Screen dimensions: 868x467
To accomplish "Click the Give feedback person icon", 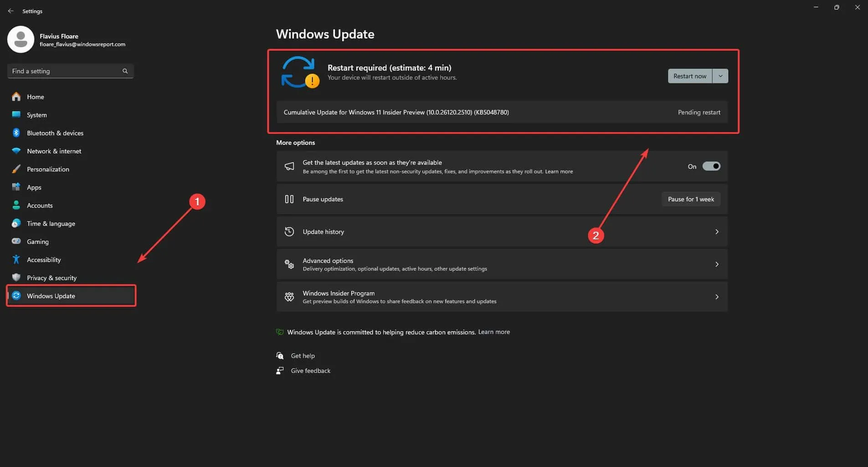I will [280, 370].
